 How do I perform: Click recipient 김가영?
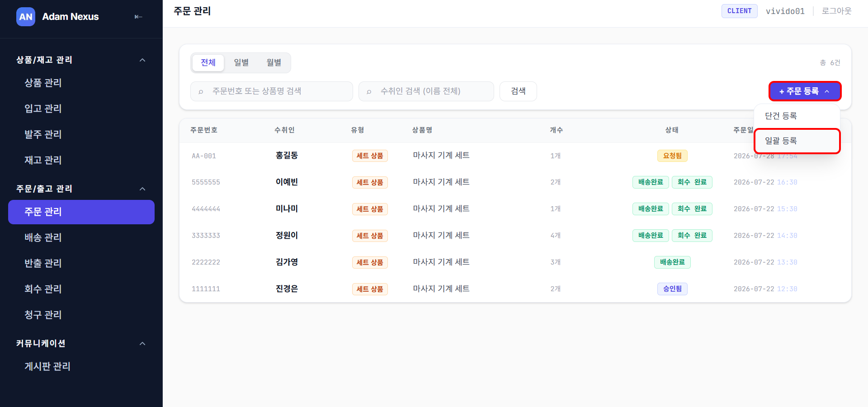tap(287, 262)
